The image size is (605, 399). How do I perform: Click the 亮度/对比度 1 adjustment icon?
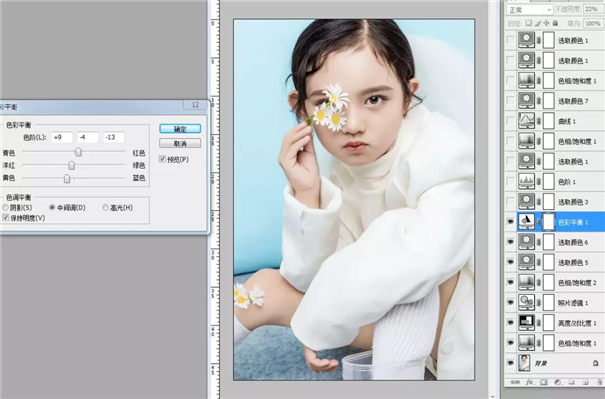click(x=526, y=323)
